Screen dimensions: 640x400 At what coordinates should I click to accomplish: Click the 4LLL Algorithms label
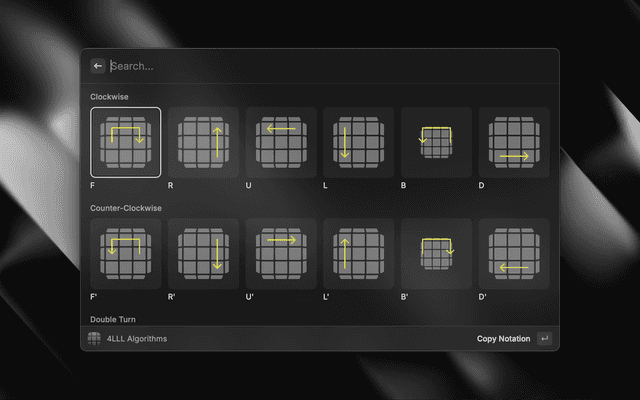point(137,339)
